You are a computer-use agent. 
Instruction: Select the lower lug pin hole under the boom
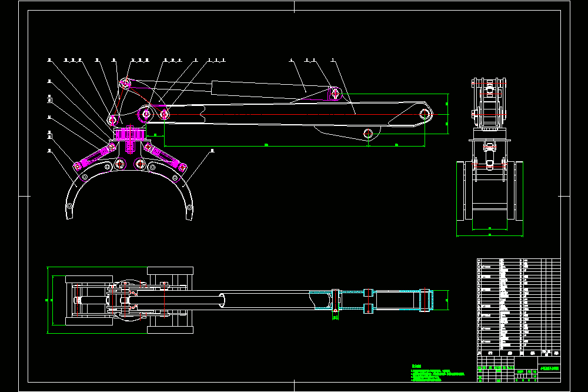click(368, 133)
